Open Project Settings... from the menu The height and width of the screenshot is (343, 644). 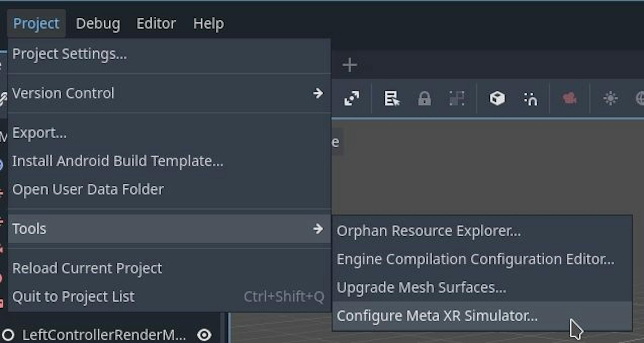click(x=70, y=54)
